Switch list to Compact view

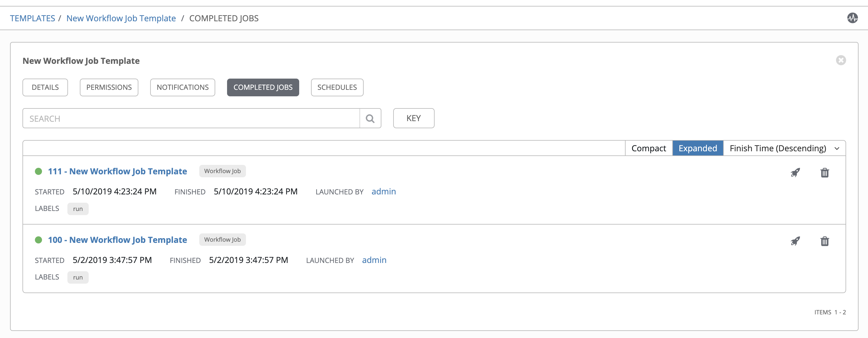click(648, 148)
